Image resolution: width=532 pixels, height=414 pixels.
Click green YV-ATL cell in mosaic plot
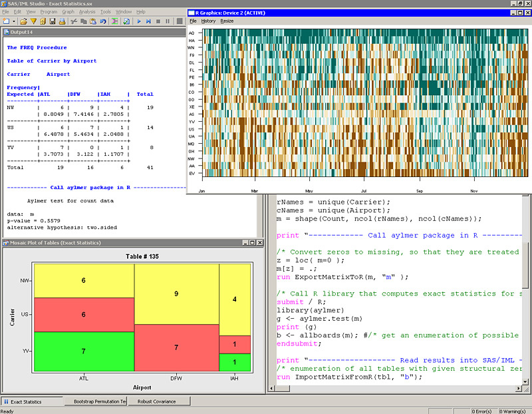84,351
